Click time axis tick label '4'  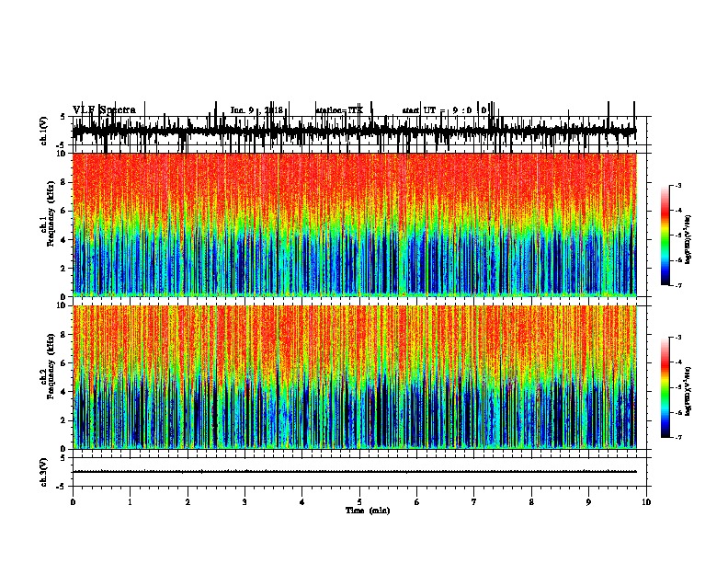pyautogui.click(x=302, y=502)
